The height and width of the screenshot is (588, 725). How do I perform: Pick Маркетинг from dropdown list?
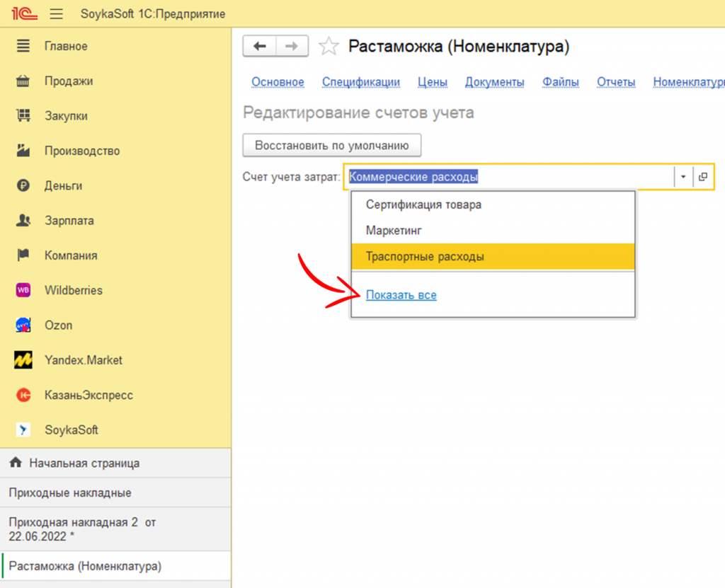tap(394, 231)
